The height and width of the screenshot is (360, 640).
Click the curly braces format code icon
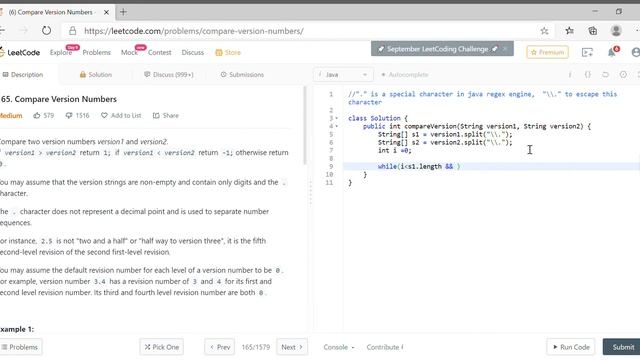(x=588, y=75)
